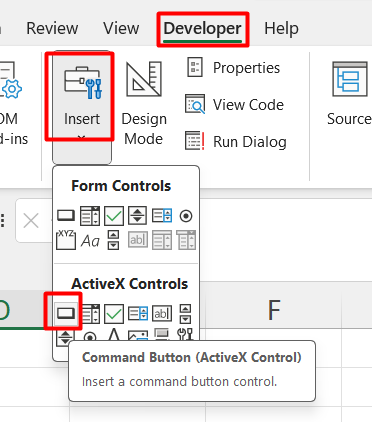Choose the Form Controls List Box icon
Viewport: 372px width, 422px height.
click(162, 216)
